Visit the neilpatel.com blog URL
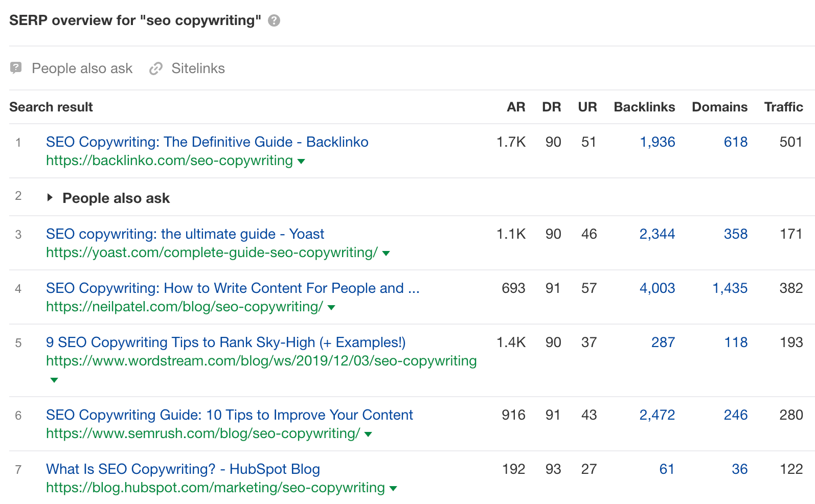This screenshot has height=504, width=815. click(x=185, y=307)
